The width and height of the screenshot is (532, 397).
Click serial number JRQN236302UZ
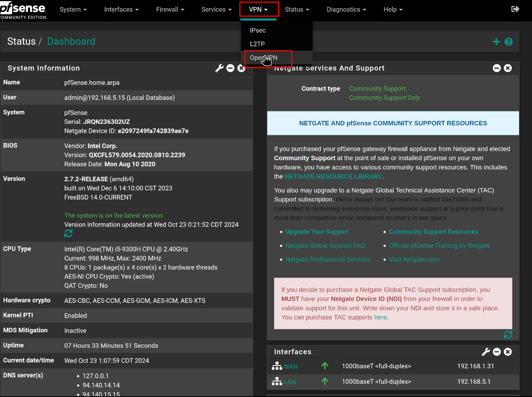[106, 122]
